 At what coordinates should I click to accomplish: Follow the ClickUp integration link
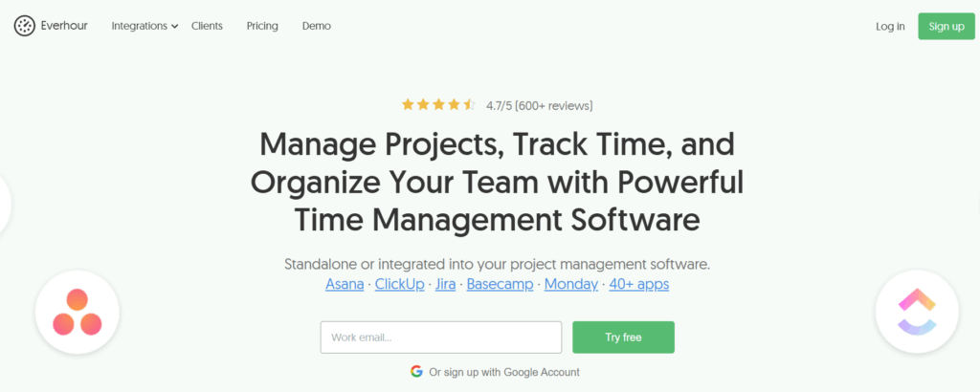click(x=400, y=284)
